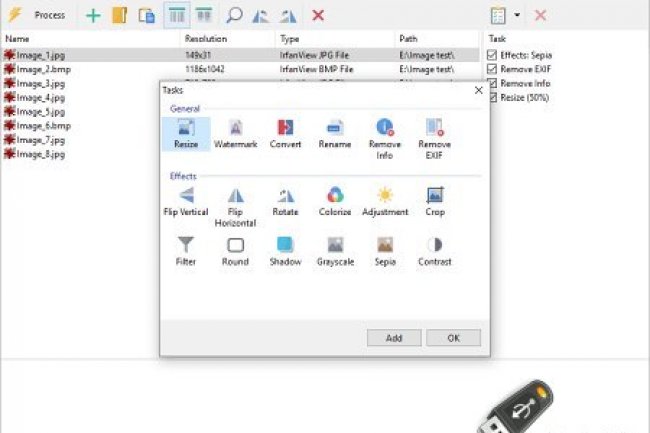Choose the Rename task
Viewport: 650px width, 433px height.
[x=335, y=134]
